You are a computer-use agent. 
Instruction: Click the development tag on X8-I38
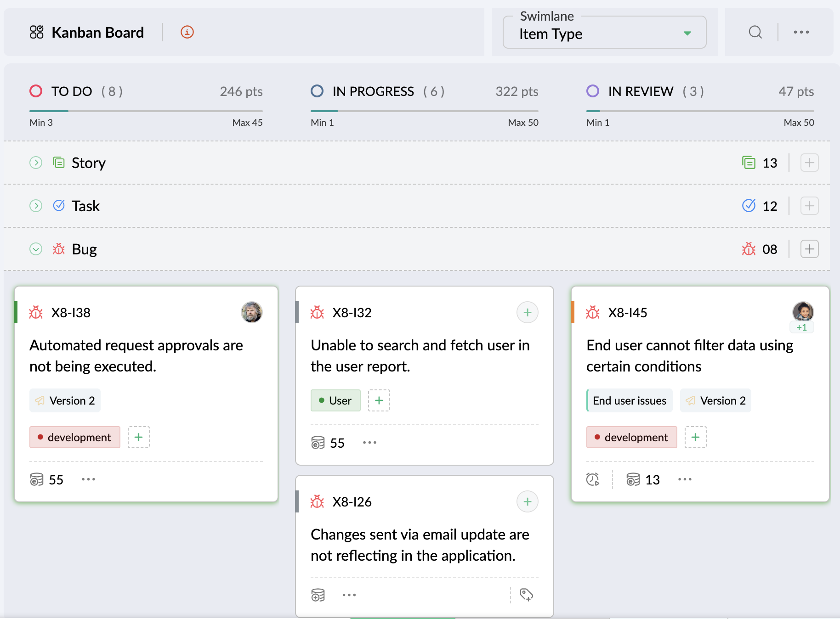pyautogui.click(x=75, y=437)
